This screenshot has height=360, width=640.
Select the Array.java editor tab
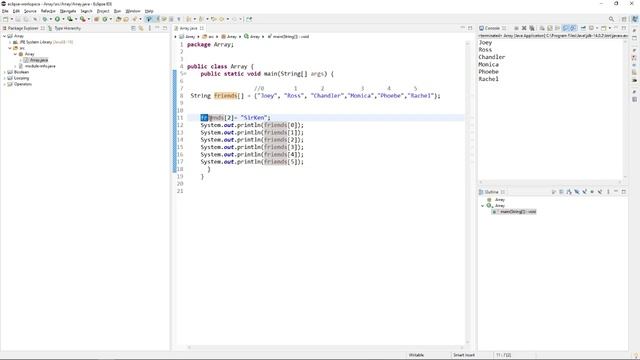pos(189,28)
